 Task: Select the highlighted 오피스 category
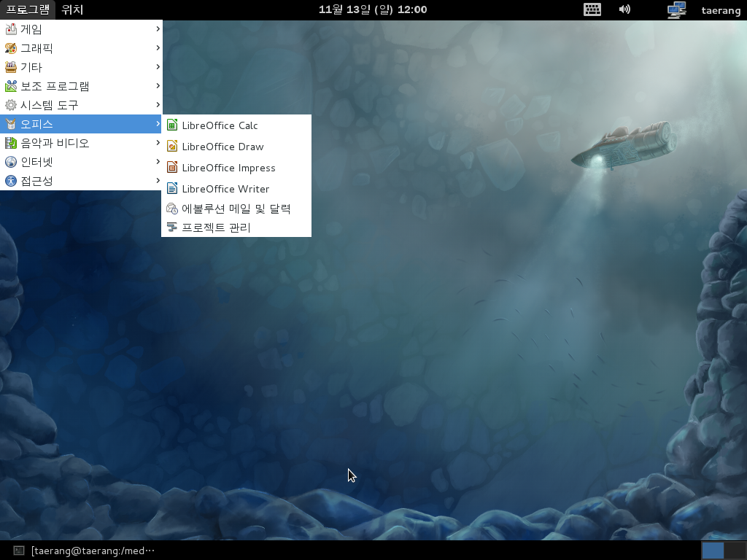tap(81, 124)
